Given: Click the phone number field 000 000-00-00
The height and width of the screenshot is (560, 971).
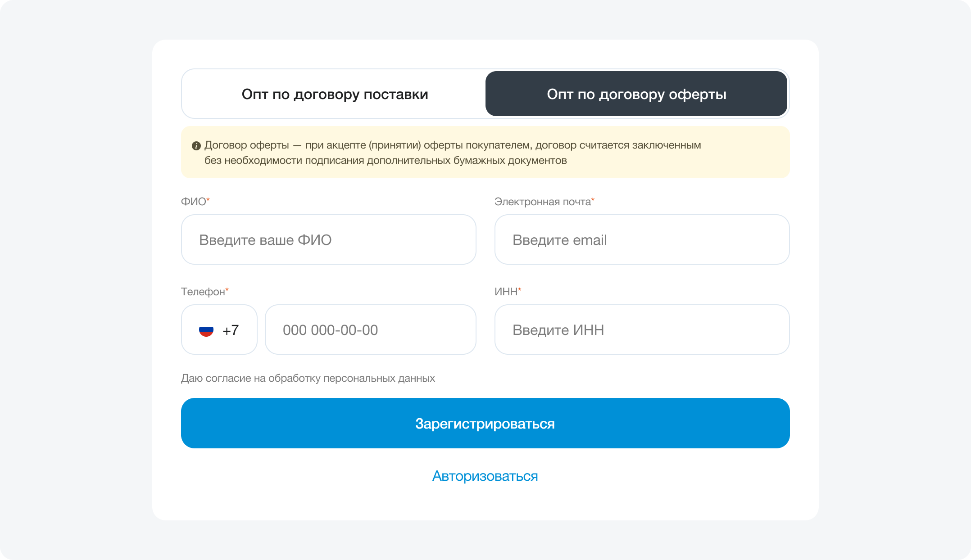Looking at the screenshot, I should (370, 330).
